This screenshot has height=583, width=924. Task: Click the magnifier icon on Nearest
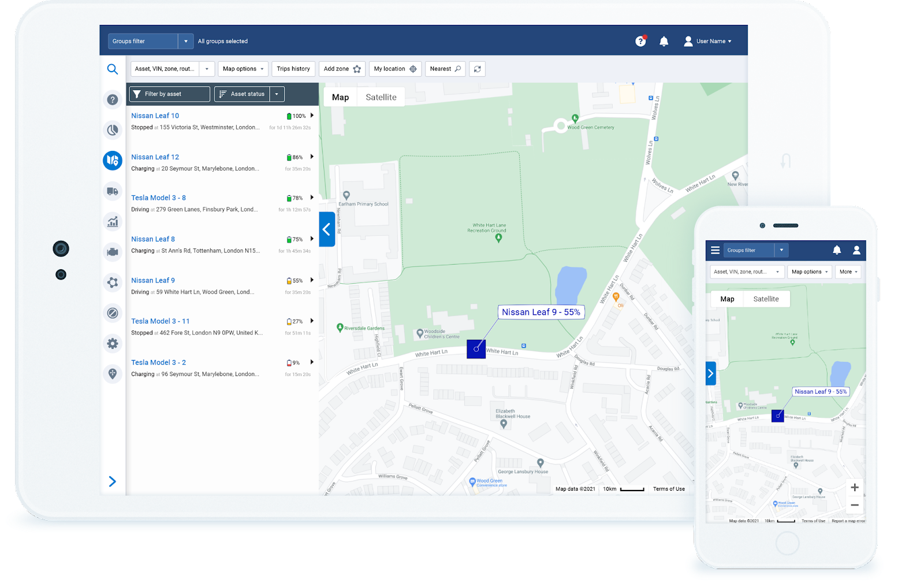click(458, 69)
